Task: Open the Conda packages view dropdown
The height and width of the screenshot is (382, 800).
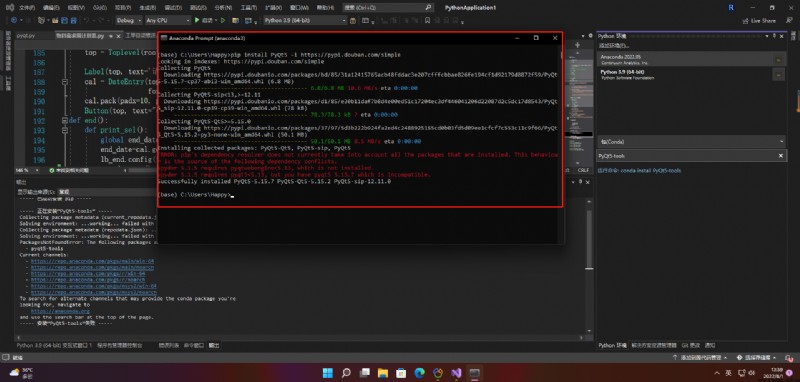Action: click(x=691, y=141)
